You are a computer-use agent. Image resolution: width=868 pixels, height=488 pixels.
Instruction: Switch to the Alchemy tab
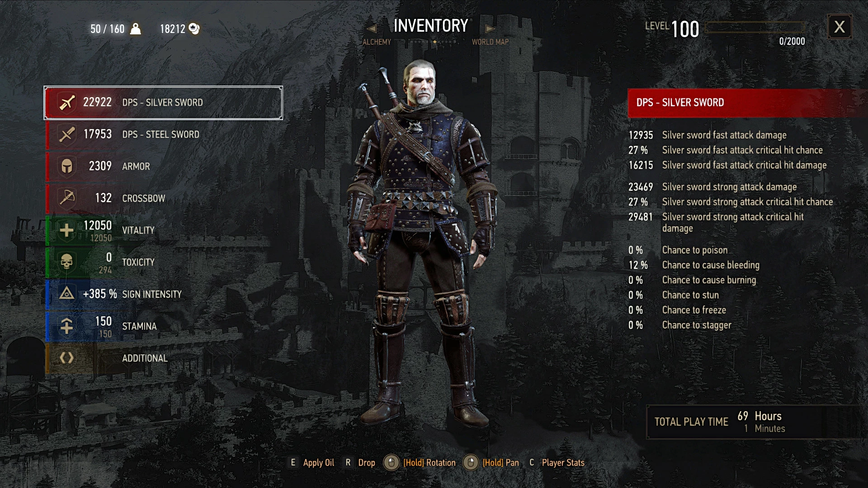coord(377,42)
